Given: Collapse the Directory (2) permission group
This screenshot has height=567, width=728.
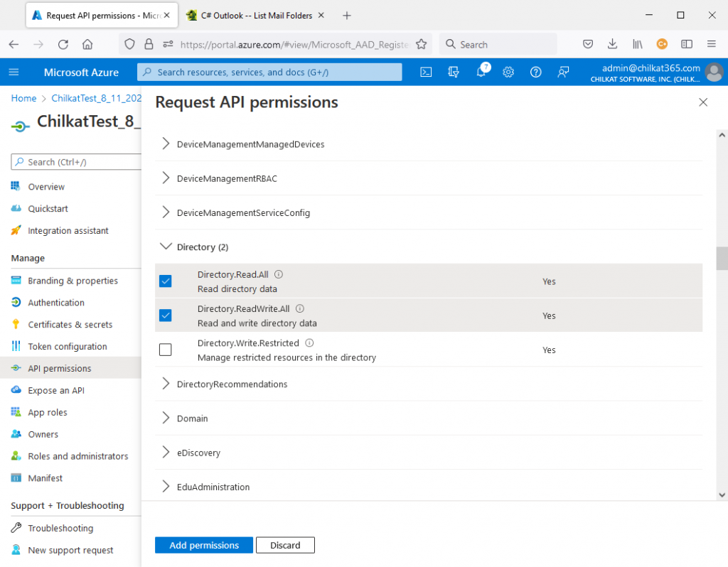Looking at the screenshot, I should tap(165, 247).
